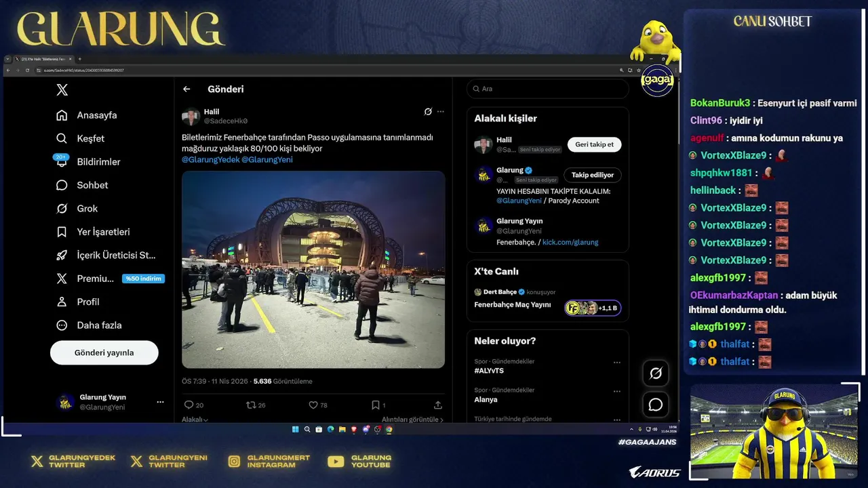Click the @GlarungYeni link under Glarung

click(x=519, y=201)
